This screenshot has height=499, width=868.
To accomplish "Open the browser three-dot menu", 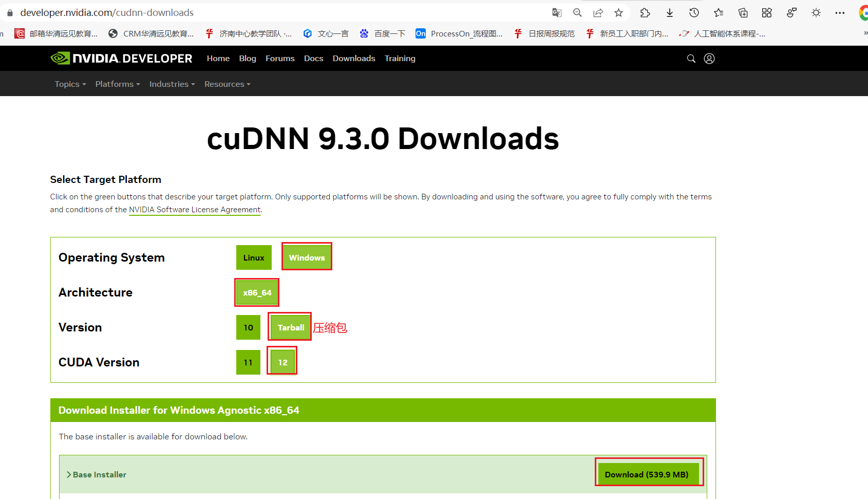I will point(840,13).
